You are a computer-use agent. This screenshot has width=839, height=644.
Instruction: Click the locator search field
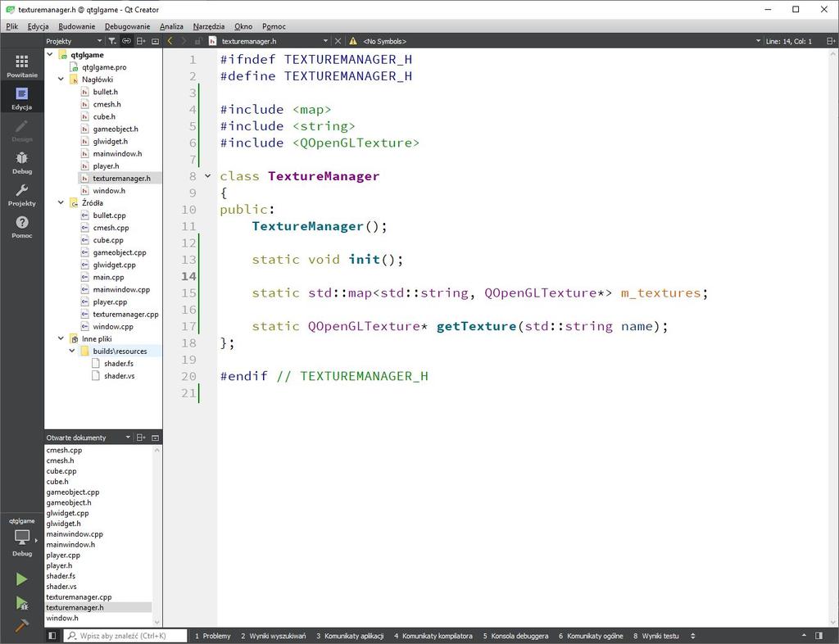(125, 636)
